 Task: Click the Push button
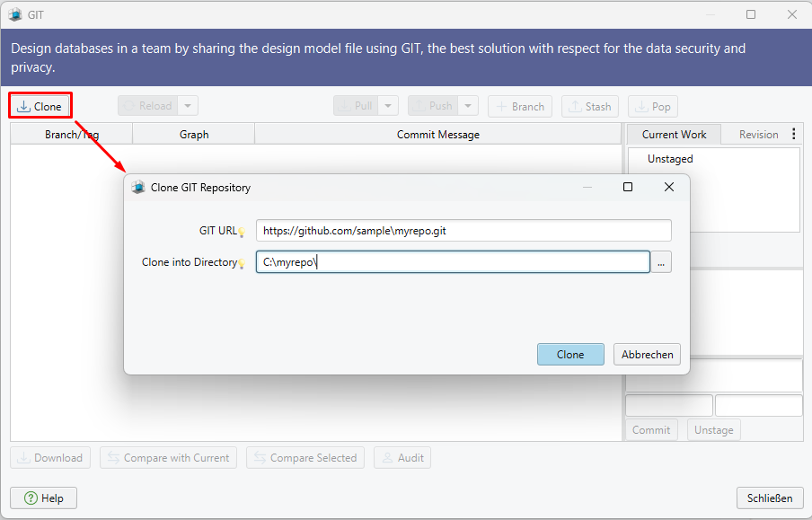click(x=433, y=106)
